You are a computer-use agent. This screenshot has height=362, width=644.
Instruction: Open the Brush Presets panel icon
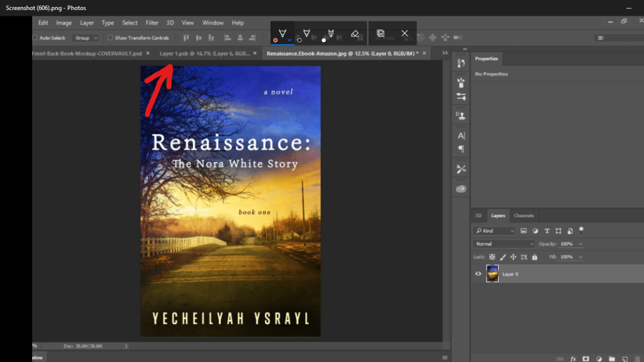coord(461,82)
